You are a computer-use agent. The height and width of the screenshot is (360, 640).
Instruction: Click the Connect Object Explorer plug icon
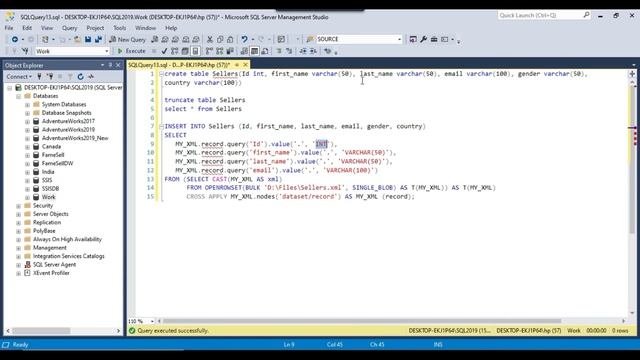(x=39, y=76)
